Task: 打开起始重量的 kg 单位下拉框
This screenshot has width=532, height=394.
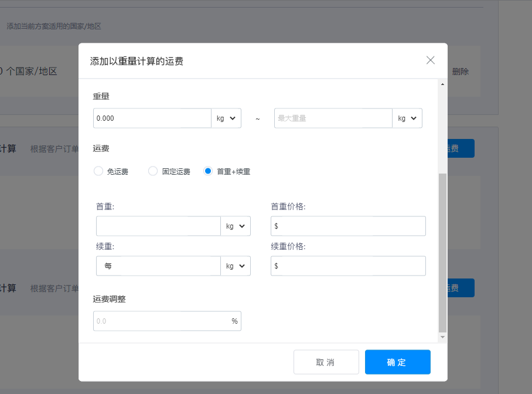Action: (x=226, y=118)
